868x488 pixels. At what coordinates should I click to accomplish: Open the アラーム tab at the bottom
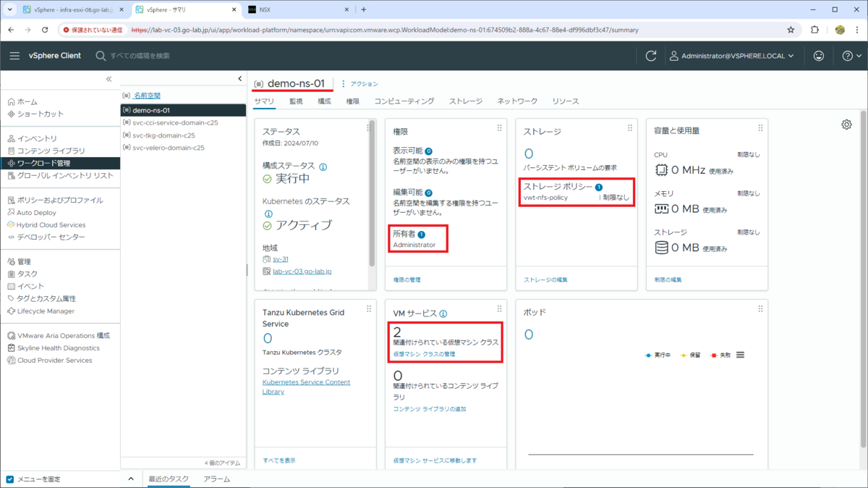(x=216, y=479)
